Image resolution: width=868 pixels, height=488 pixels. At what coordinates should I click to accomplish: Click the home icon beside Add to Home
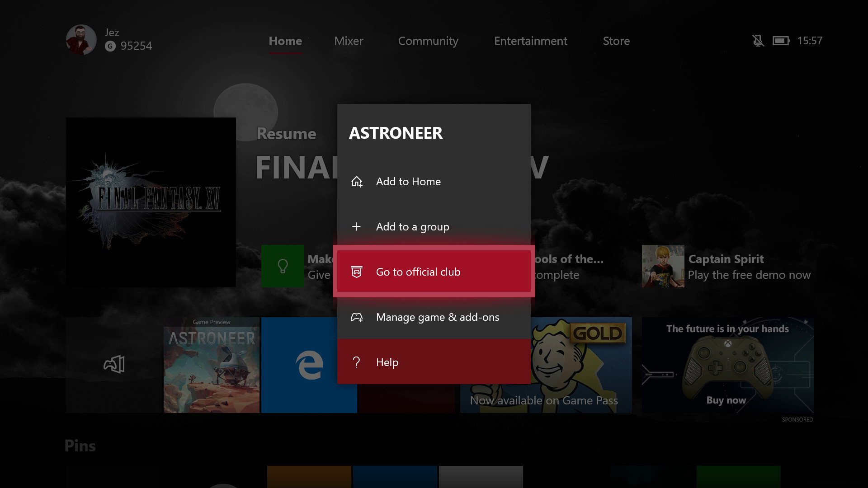357,182
